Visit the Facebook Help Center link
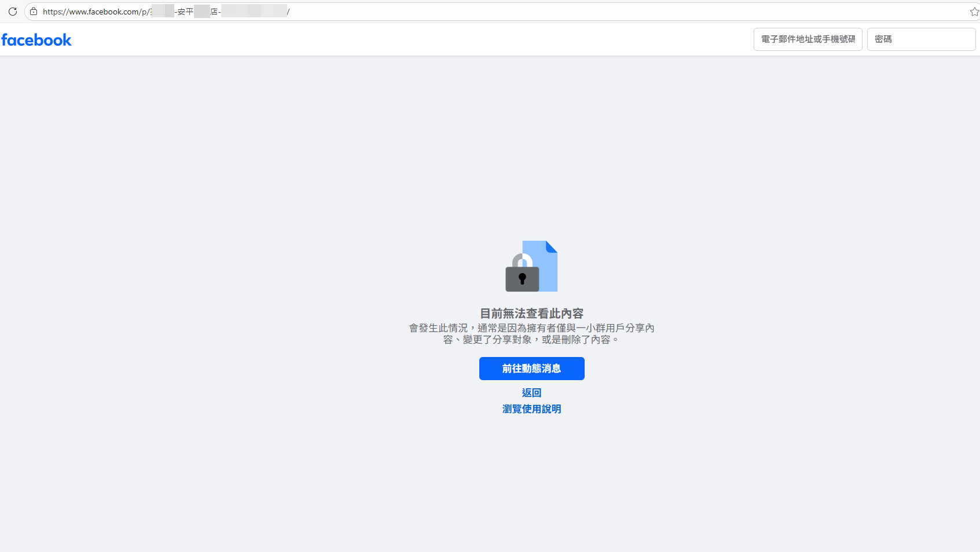Screen dimensions: 980x552 point(531,409)
